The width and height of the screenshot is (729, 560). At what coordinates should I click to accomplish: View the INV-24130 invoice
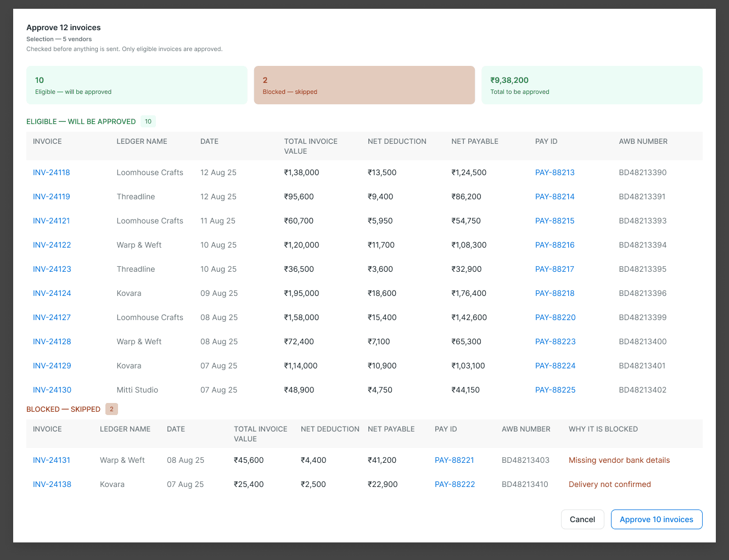coord(52,390)
